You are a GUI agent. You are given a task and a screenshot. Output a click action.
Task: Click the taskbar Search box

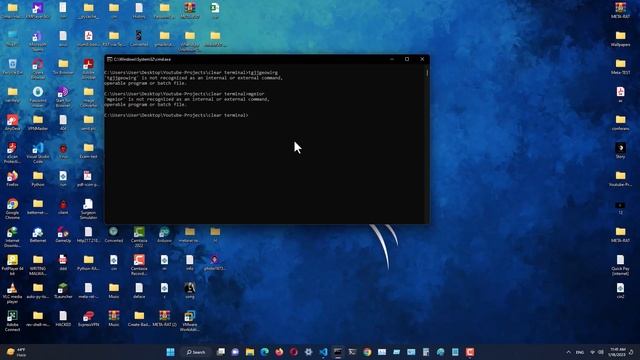[196, 352]
